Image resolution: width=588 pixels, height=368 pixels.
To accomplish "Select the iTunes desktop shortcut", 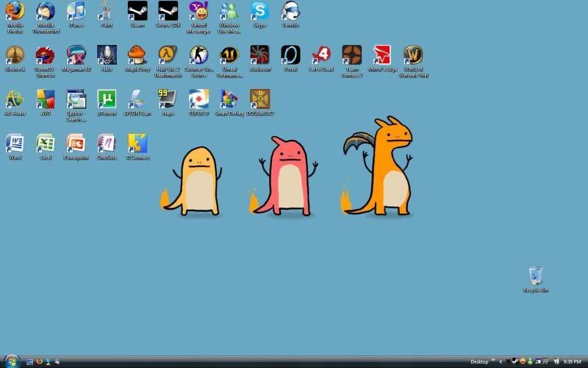I will (76, 14).
